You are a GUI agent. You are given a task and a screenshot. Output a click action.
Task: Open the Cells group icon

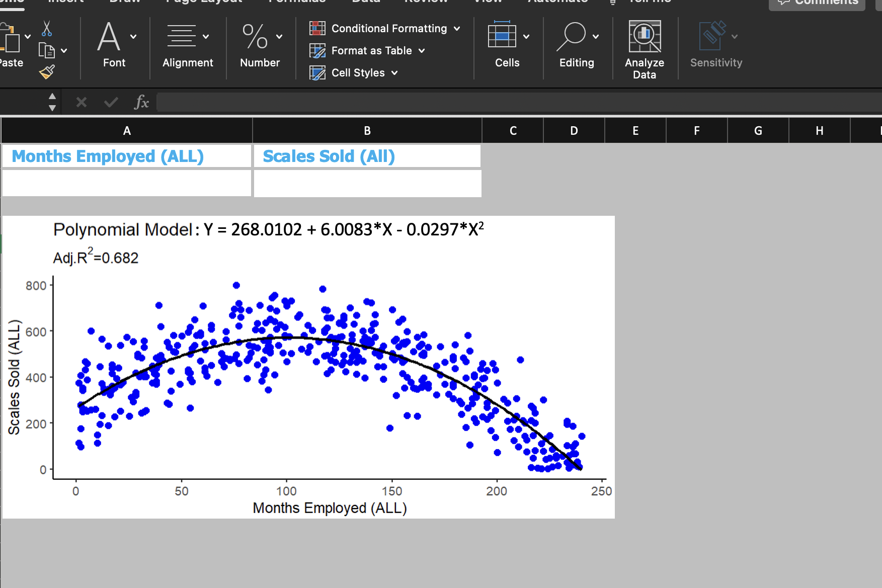[x=502, y=37]
